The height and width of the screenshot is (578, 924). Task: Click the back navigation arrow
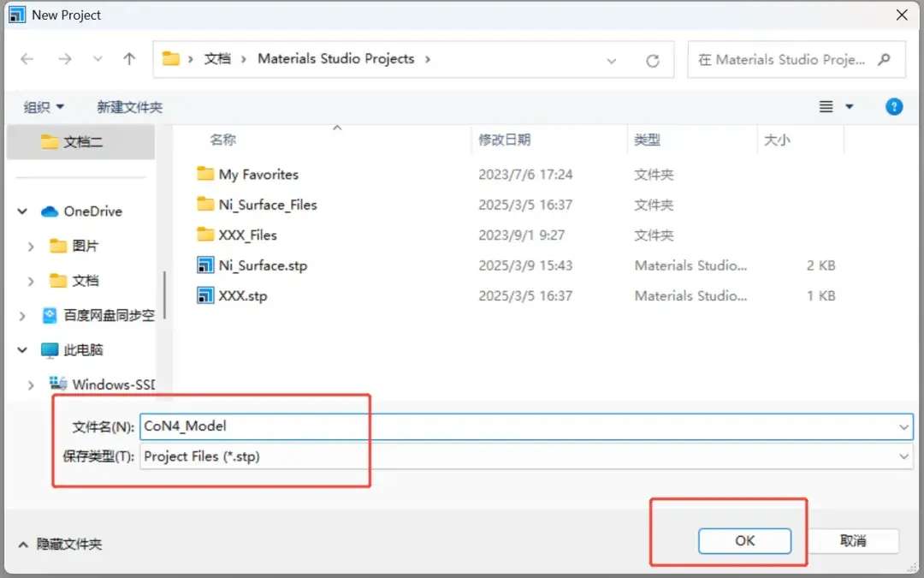(27, 59)
